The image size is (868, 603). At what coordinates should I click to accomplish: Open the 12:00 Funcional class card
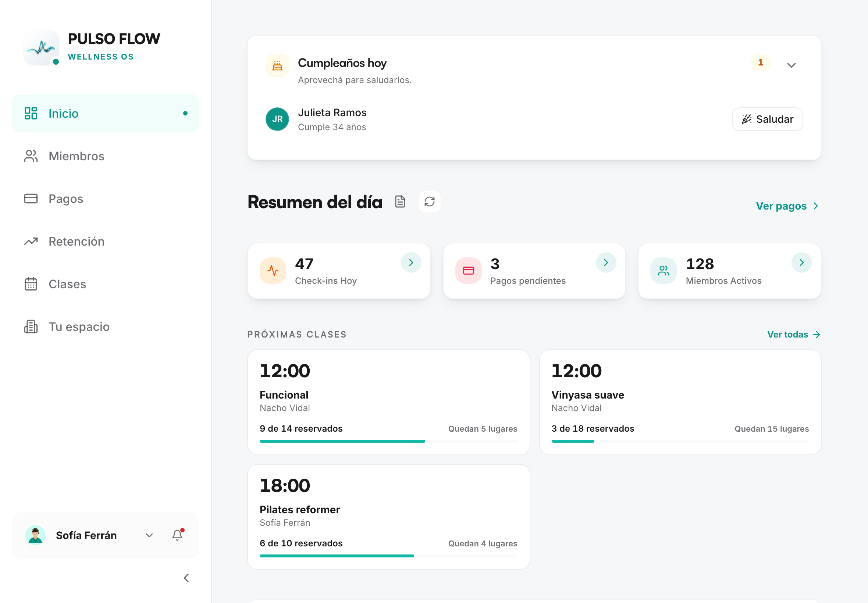pos(388,402)
